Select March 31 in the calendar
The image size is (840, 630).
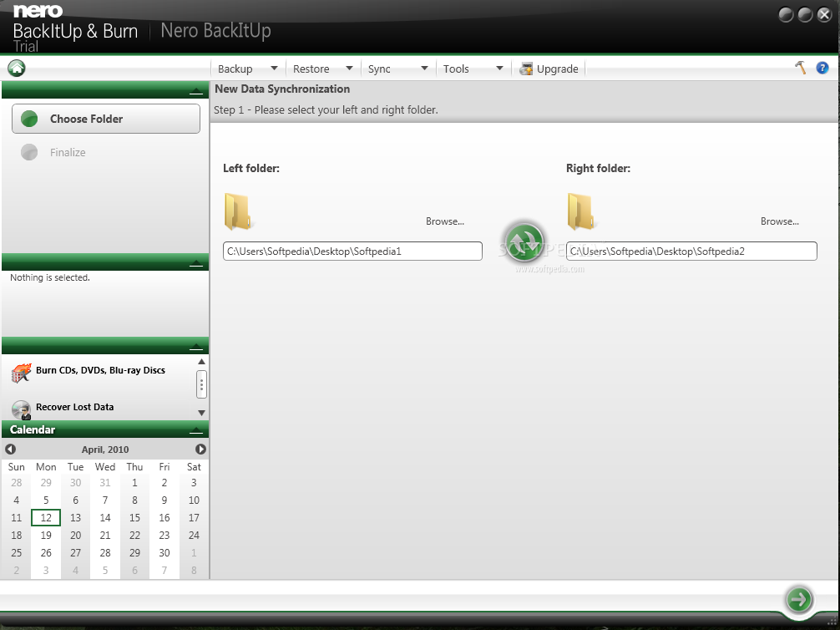(105, 483)
